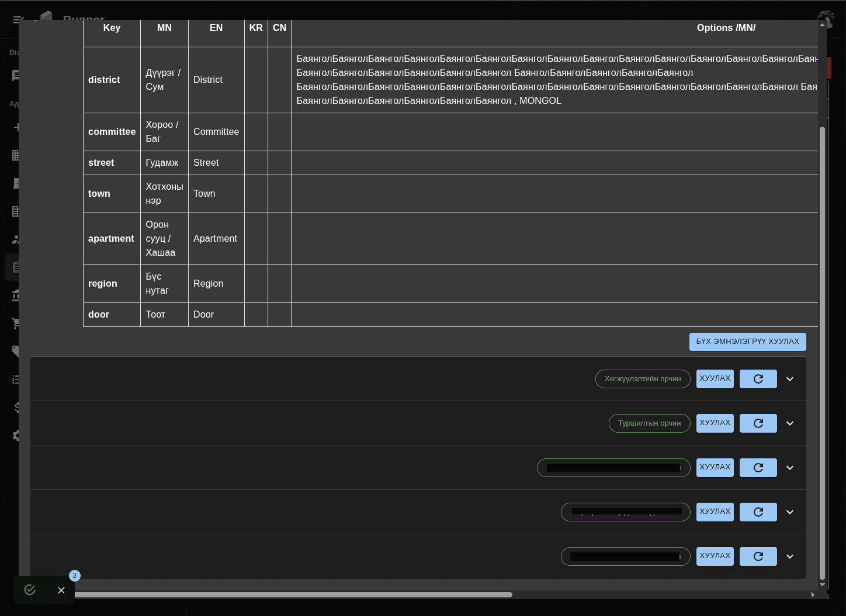
Task: Click the green checkmark in the notification popup
Action: [x=30, y=590]
